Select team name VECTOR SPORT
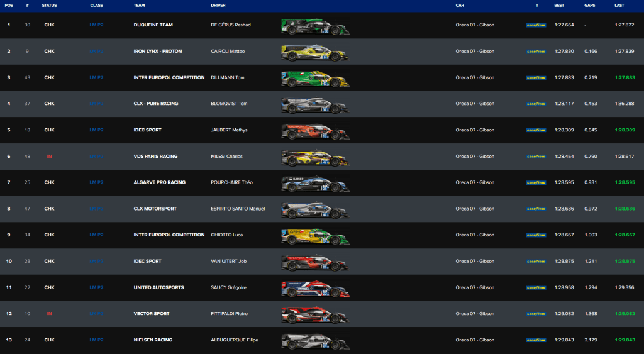The width and height of the screenshot is (644, 354). tap(152, 314)
